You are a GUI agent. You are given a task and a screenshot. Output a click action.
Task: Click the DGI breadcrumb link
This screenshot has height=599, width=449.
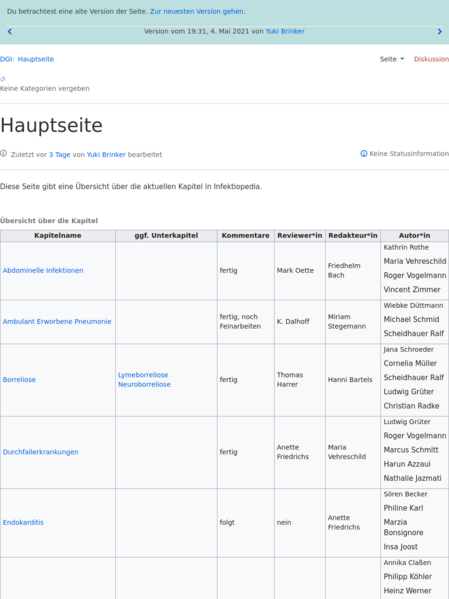click(7, 59)
